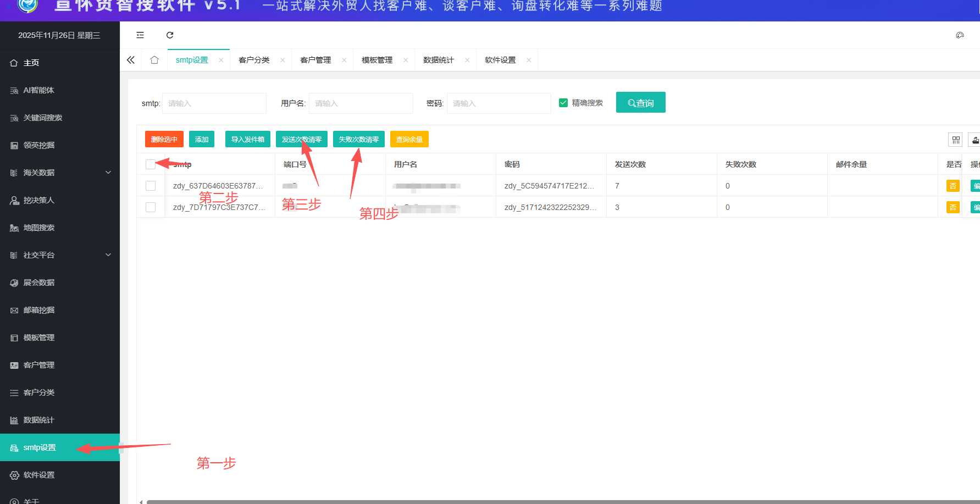The height and width of the screenshot is (504, 980).
Task: Select the first smtp row checkbox
Action: (151, 186)
